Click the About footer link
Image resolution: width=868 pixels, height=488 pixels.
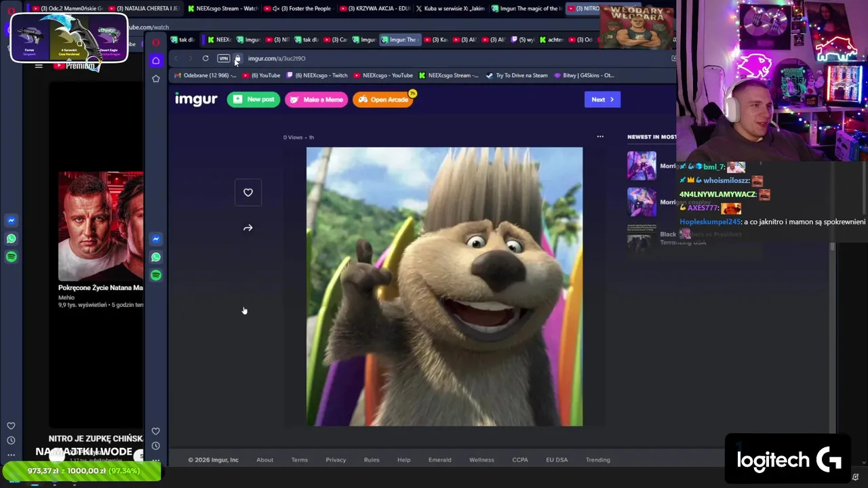pyautogui.click(x=264, y=460)
